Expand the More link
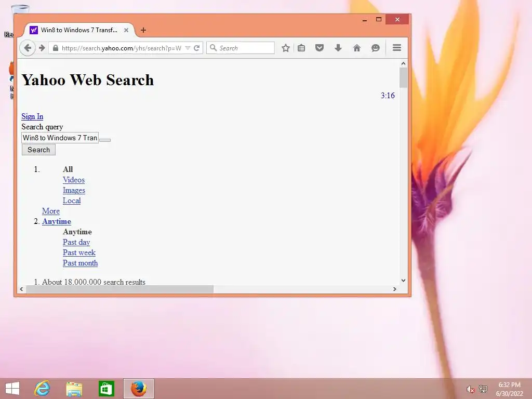Screen dimensions: 532x399 pyautogui.click(x=51, y=211)
